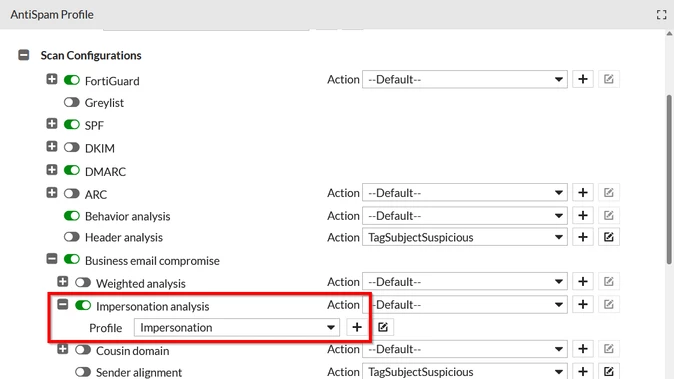This screenshot has width=674, height=379.
Task: Open the Weighted analysis Action dropdown
Action: [x=465, y=281]
